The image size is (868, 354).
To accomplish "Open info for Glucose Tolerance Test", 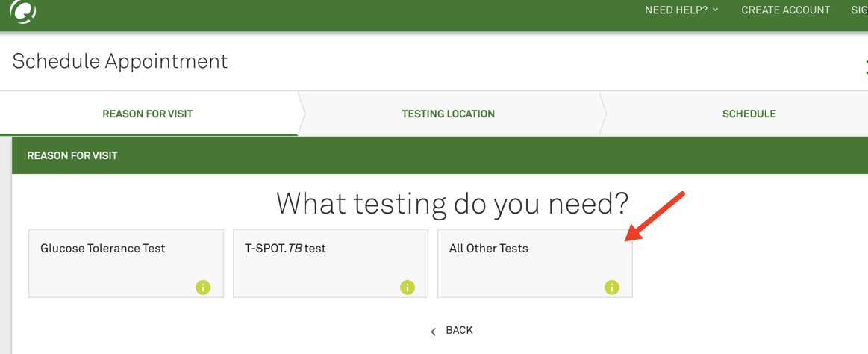I will point(203,288).
